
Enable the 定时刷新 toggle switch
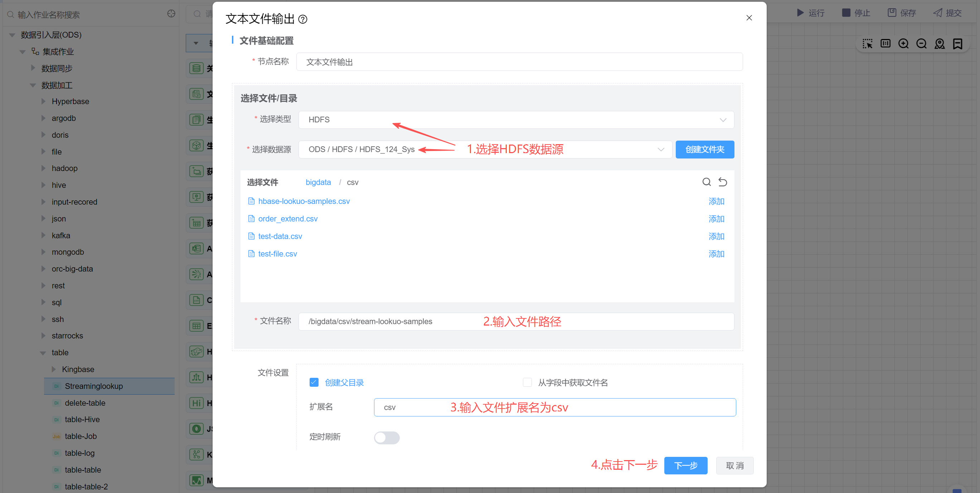tap(387, 438)
